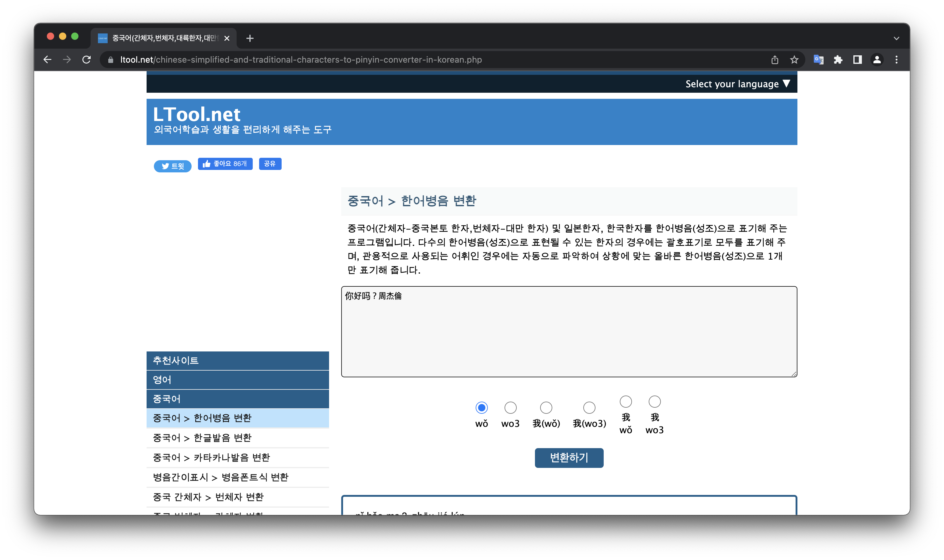
Task: Select the 我(wǒ) parenthesis format radio
Action: coord(546,408)
